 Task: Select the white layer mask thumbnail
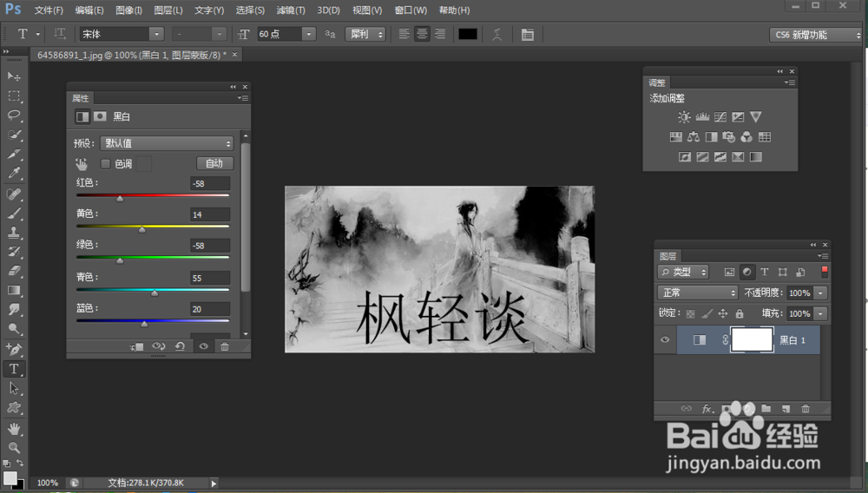coord(752,339)
